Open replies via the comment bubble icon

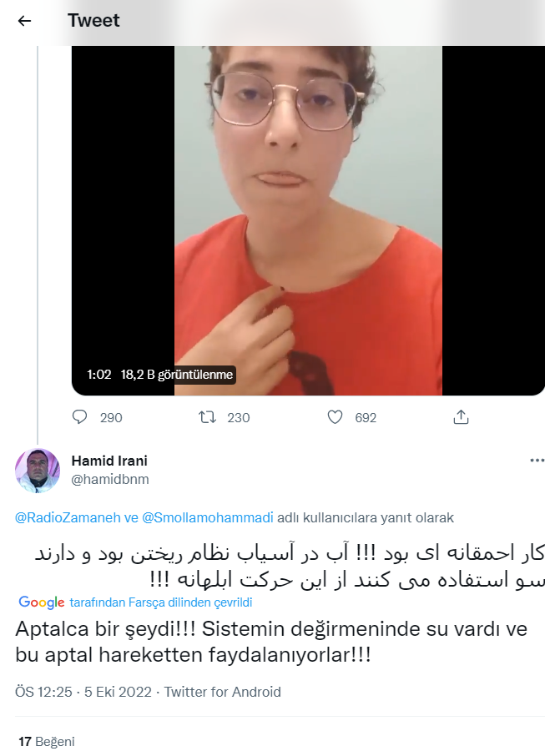click(x=79, y=417)
